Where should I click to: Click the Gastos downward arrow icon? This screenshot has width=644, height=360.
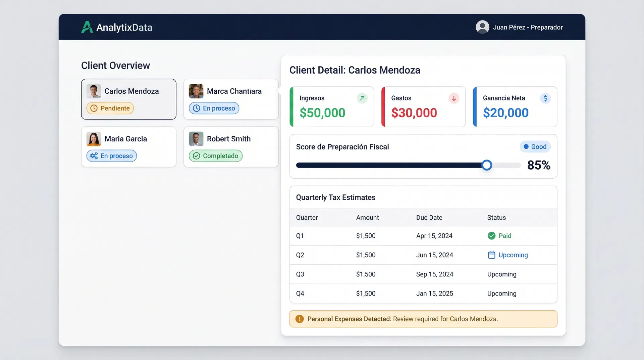pos(454,98)
